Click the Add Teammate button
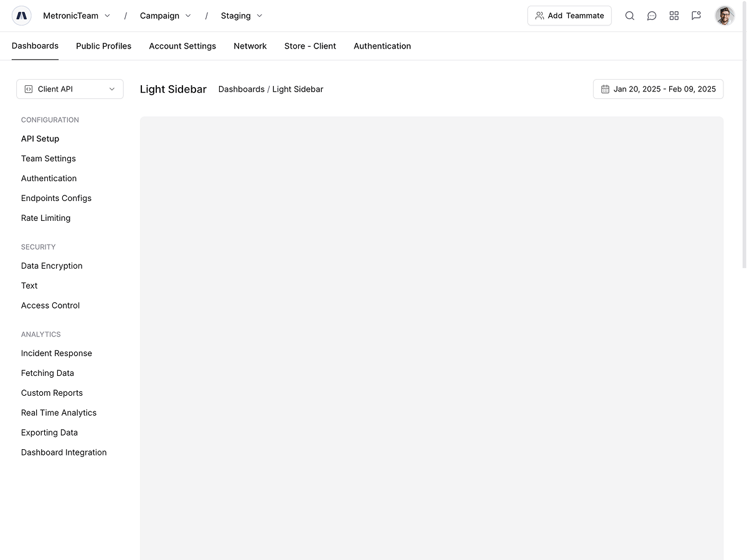Image resolution: width=747 pixels, height=560 pixels. [x=569, y=16]
